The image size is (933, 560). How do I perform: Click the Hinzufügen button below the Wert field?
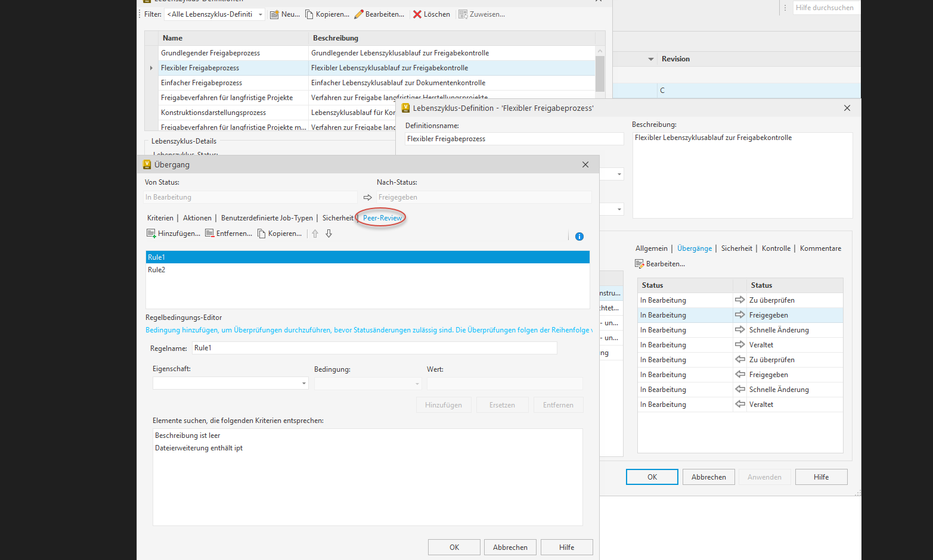coord(444,405)
